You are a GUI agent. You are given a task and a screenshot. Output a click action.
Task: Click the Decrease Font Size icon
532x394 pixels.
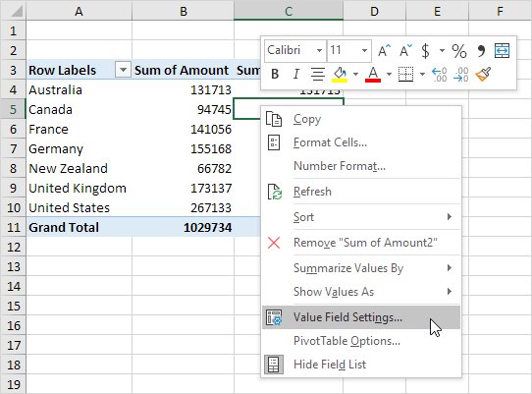pyautogui.click(x=405, y=51)
